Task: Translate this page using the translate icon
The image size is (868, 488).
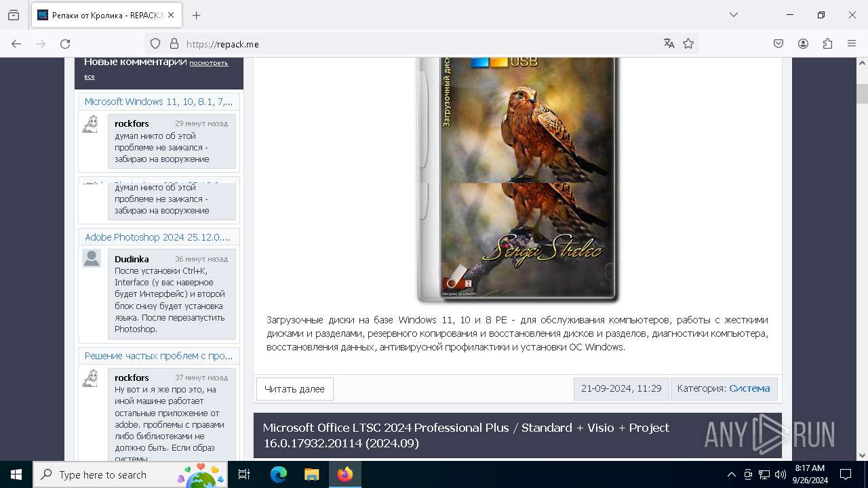Action: (669, 43)
